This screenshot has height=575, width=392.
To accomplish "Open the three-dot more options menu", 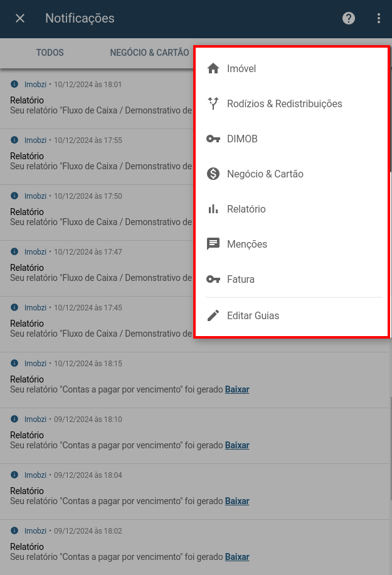I will 378,18.
